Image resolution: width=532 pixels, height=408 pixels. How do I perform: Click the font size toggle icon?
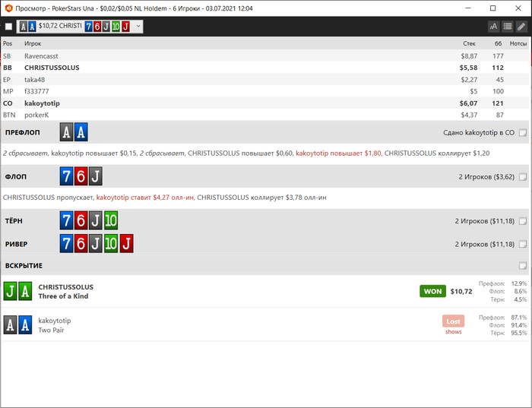coord(493,27)
